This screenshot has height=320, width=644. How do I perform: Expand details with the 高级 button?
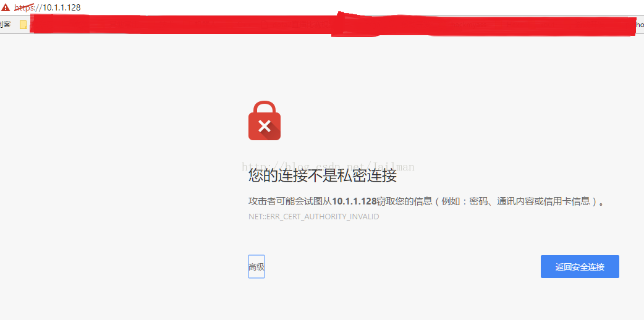pyautogui.click(x=256, y=267)
